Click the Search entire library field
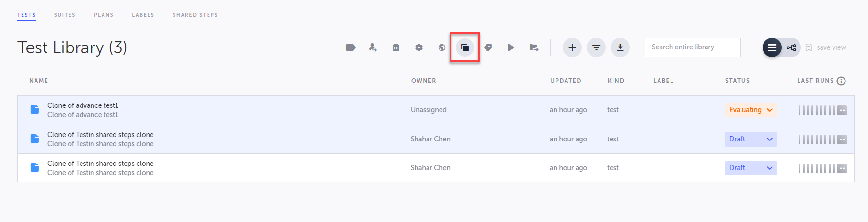 point(692,47)
